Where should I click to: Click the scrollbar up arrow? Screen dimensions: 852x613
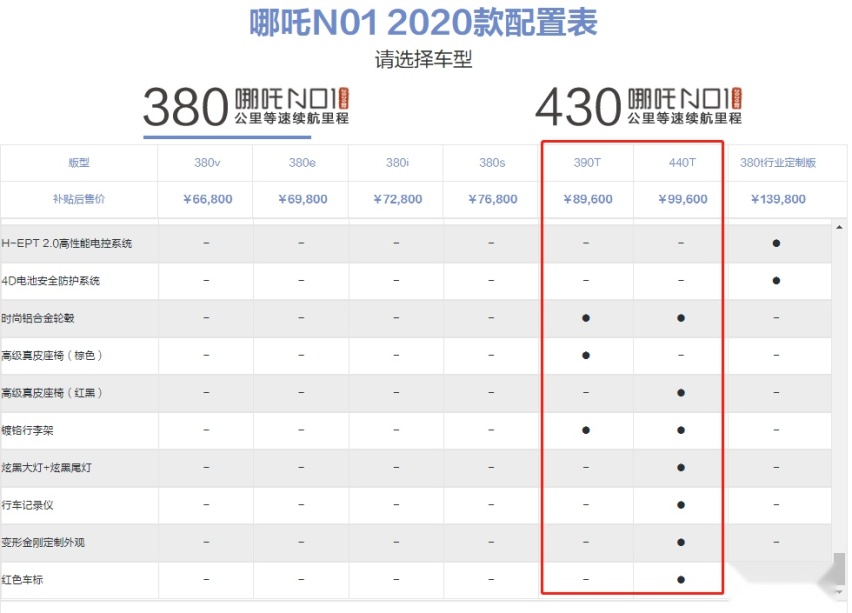(x=840, y=227)
